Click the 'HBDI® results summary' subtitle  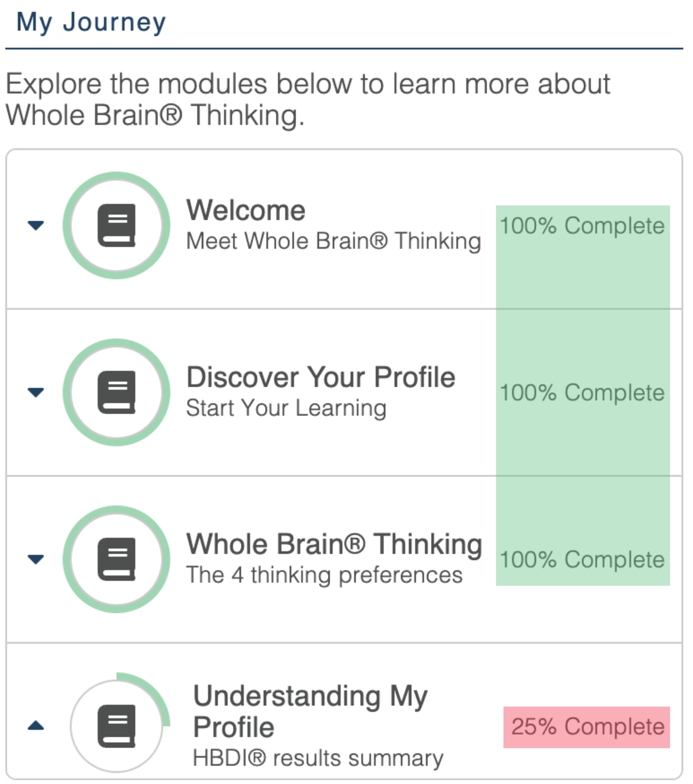point(318,758)
